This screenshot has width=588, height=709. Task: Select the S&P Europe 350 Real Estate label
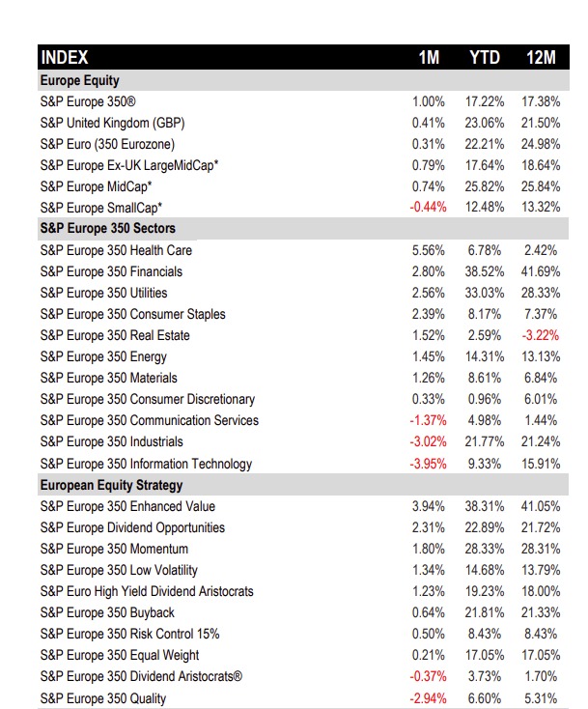click(x=115, y=335)
